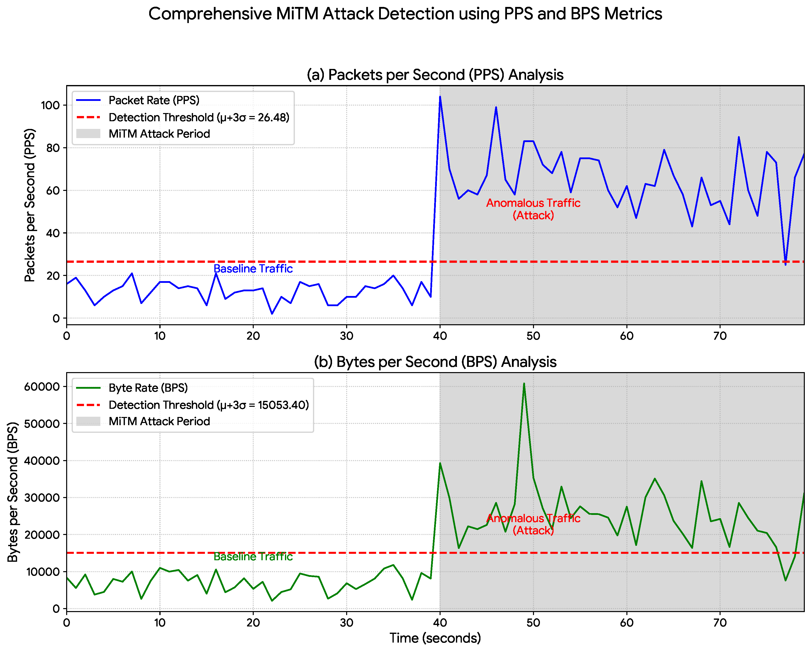Image resolution: width=812 pixels, height=650 pixels.
Task: Click the gray MiTM Attack Period swatch in BPS legend
Action: [88, 421]
